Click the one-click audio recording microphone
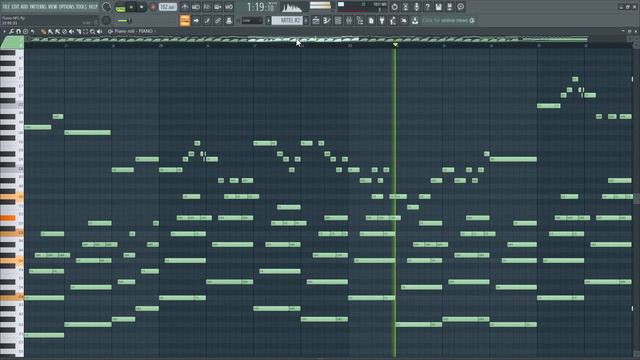Screen dimensions: 640x360 416,7
